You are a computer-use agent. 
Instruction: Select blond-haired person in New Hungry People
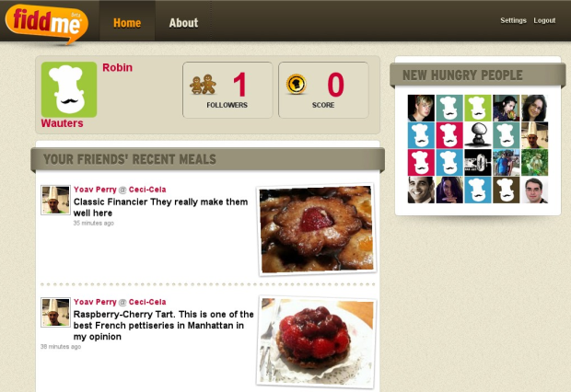(x=421, y=108)
